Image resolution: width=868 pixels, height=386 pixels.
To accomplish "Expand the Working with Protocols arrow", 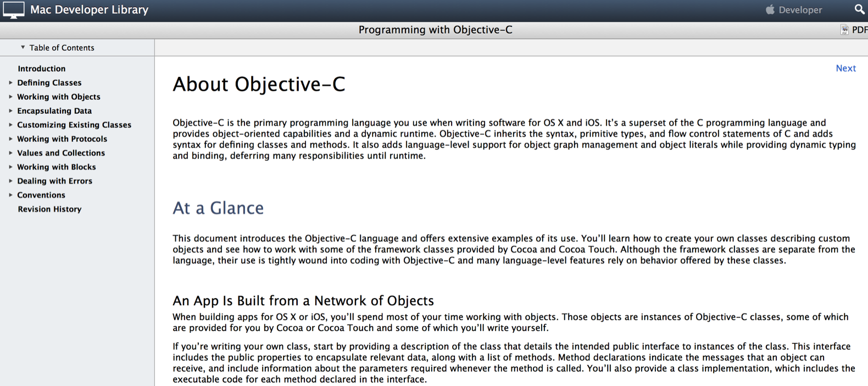I will [10, 139].
